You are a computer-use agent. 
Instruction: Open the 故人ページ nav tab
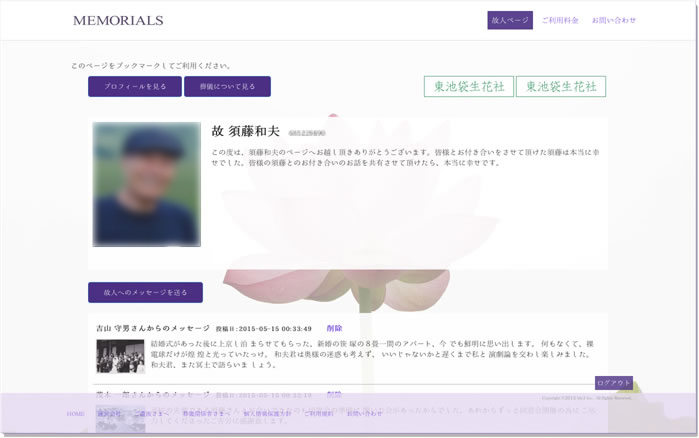(510, 20)
